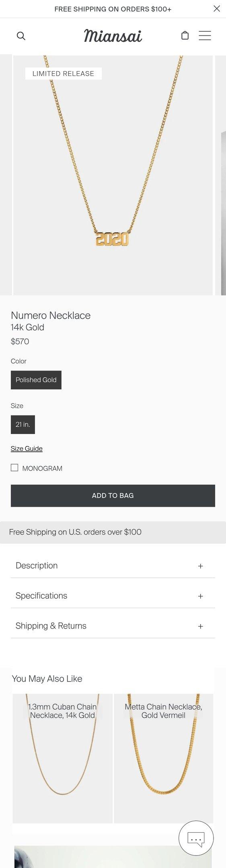Dismiss the free shipping banner
The width and height of the screenshot is (226, 868).
tap(217, 9)
